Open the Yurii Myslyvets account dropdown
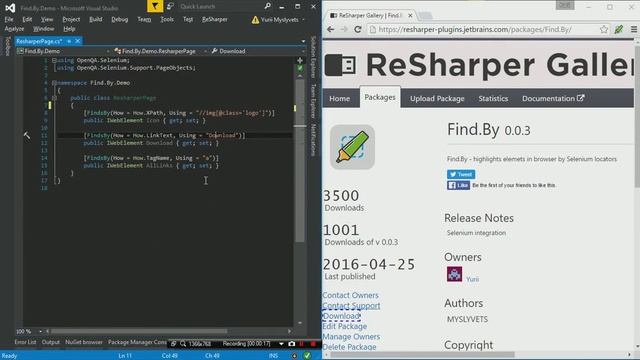This screenshot has height=360, width=640. tap(303, 20)
